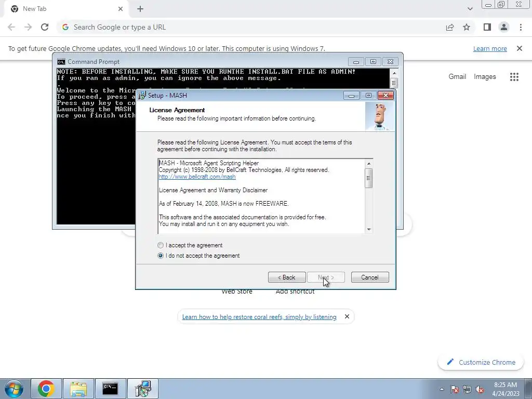Open the taskbar clock
This screenshot has height=399, width=532.
pos(506,389)
